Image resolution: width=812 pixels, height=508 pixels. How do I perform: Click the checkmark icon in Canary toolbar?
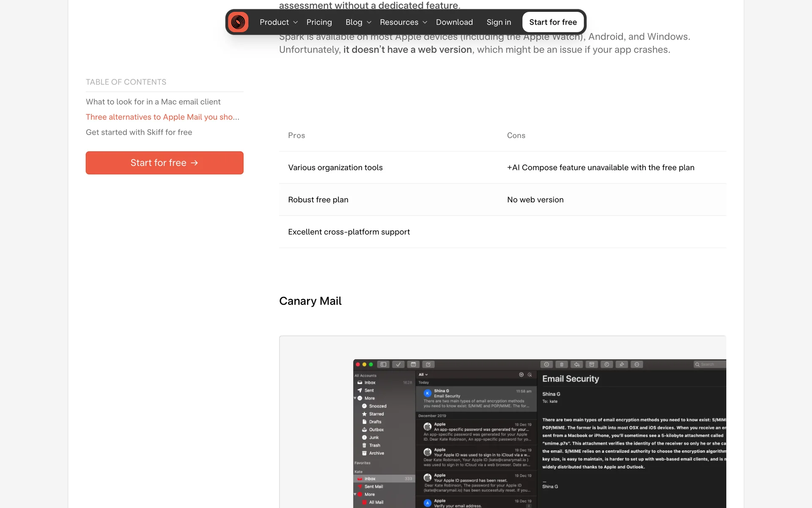tap(398, 364)
